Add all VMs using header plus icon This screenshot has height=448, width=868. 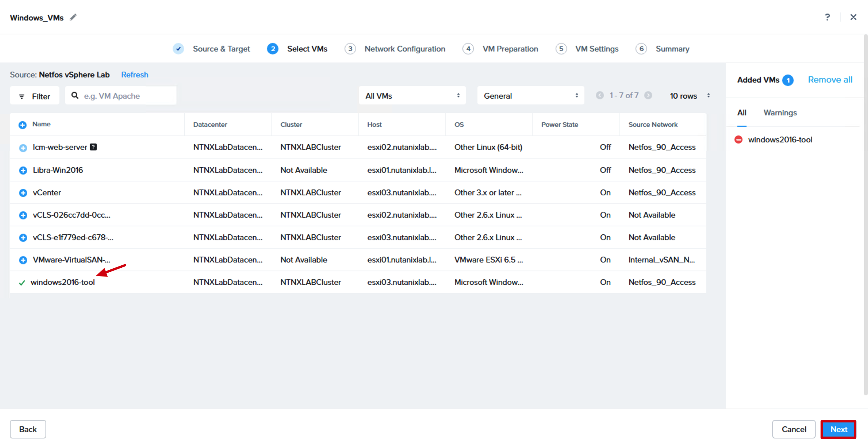point(22,125)
